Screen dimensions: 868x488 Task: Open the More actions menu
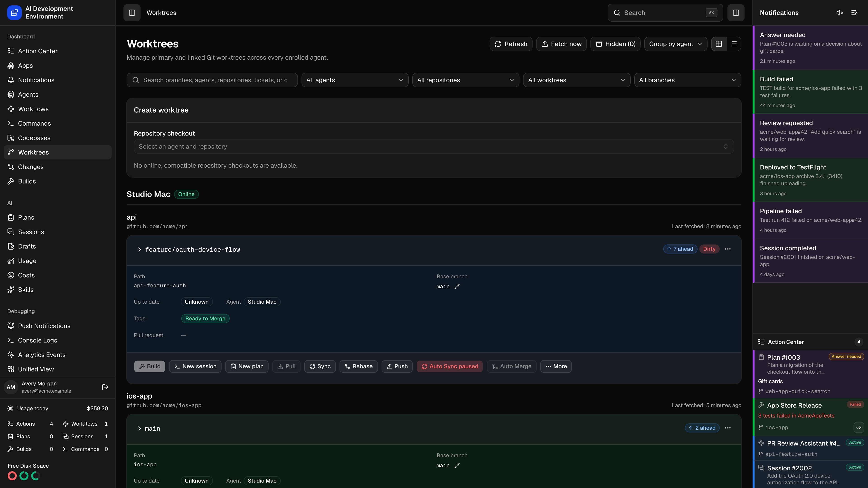coord(556,366)
